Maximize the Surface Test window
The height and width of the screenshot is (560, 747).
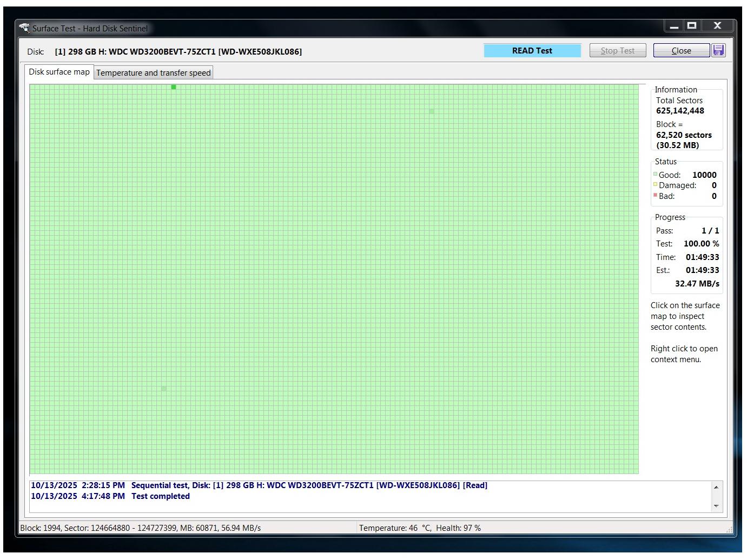point(692,25)
